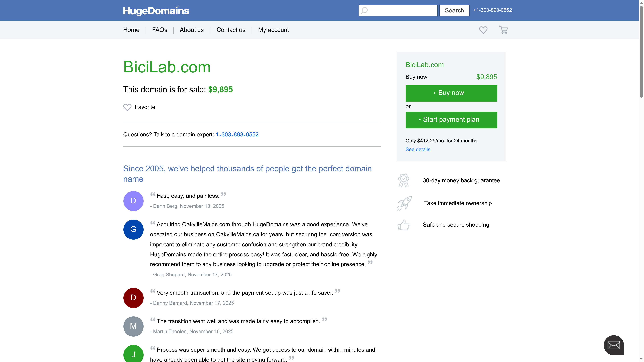Click Dann Berg's purple avatar

click(x=133, y=201)
